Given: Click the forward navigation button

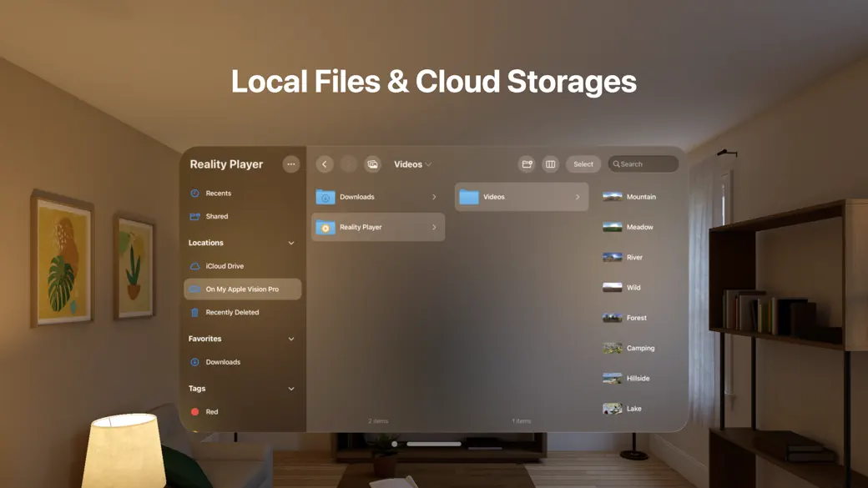Looking at the screenshot, I should [x=349, y=164].
